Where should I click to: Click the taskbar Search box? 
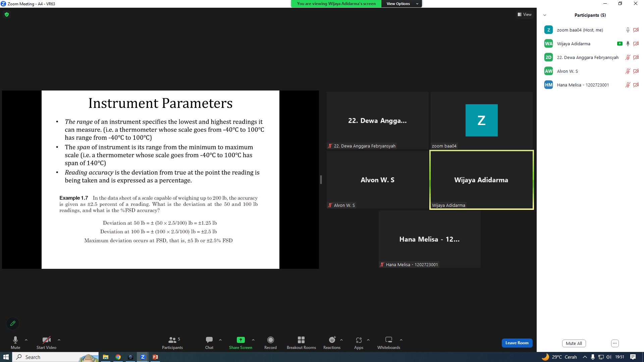pos(56,357)
